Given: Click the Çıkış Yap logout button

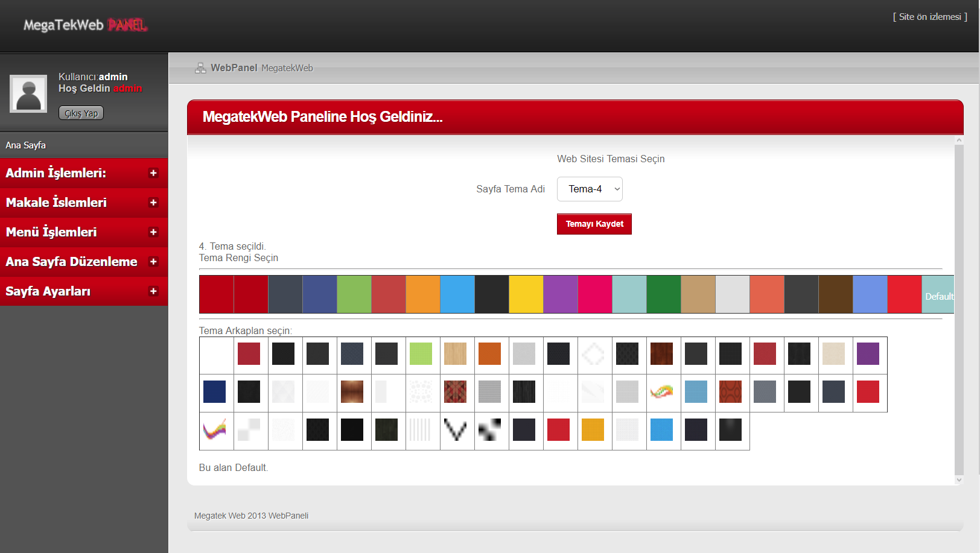Looking at the screenshot, I should 81,113.
